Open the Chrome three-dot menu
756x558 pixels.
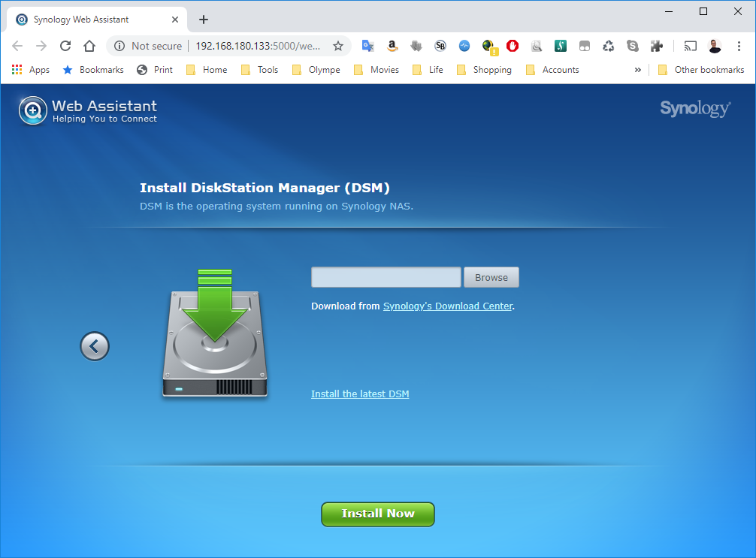click(x=739, y=46)
